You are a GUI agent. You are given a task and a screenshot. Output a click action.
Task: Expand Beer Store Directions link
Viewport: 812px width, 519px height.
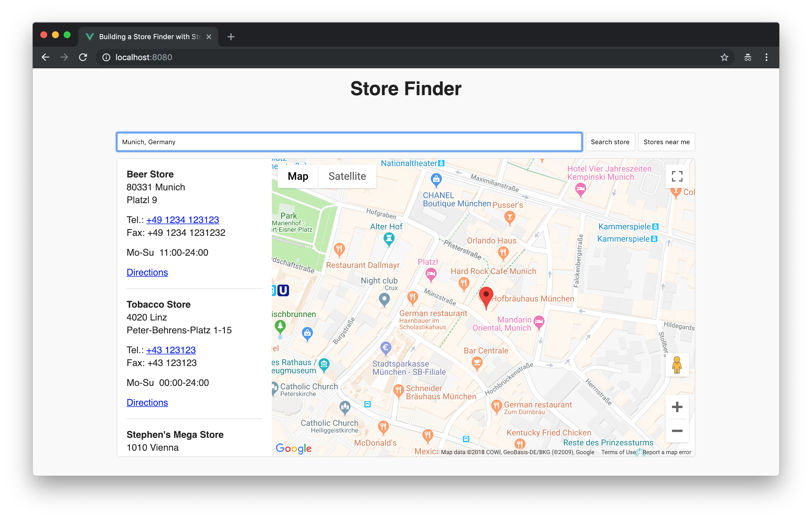click(x=147, y=273)
